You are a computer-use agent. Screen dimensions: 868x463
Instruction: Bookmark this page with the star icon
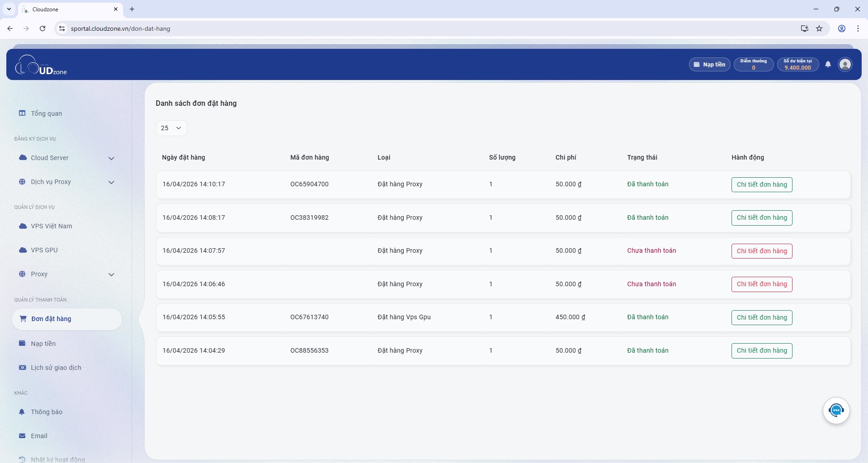tap(819, 28)
